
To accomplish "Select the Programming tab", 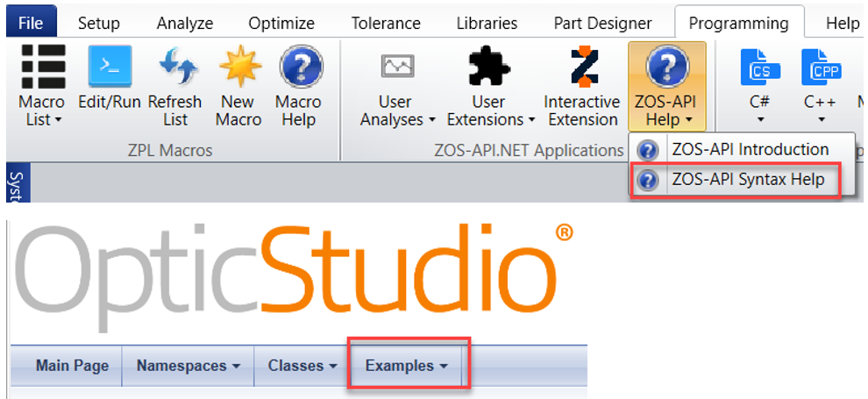I will pyautogui.click(x=738, y=24).
